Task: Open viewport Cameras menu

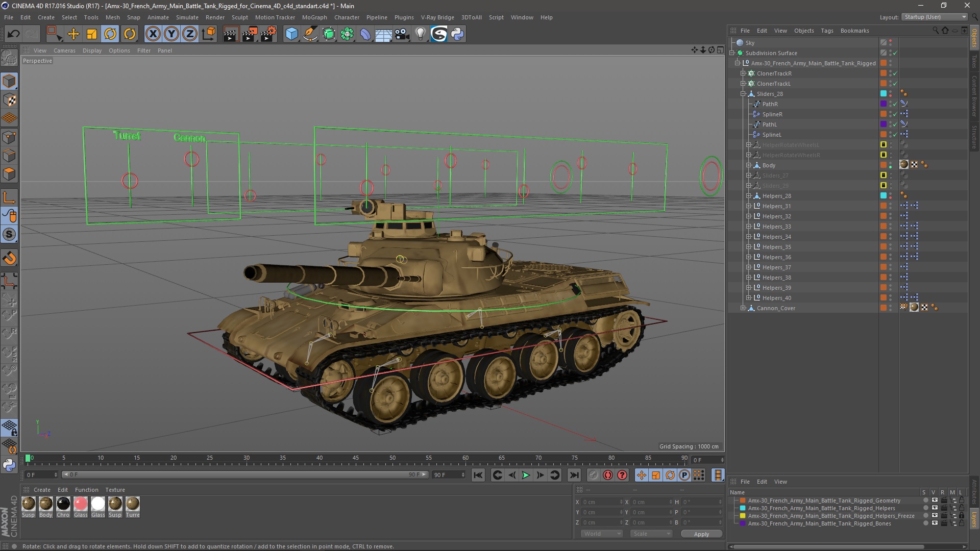Action: tap(64, 51)
